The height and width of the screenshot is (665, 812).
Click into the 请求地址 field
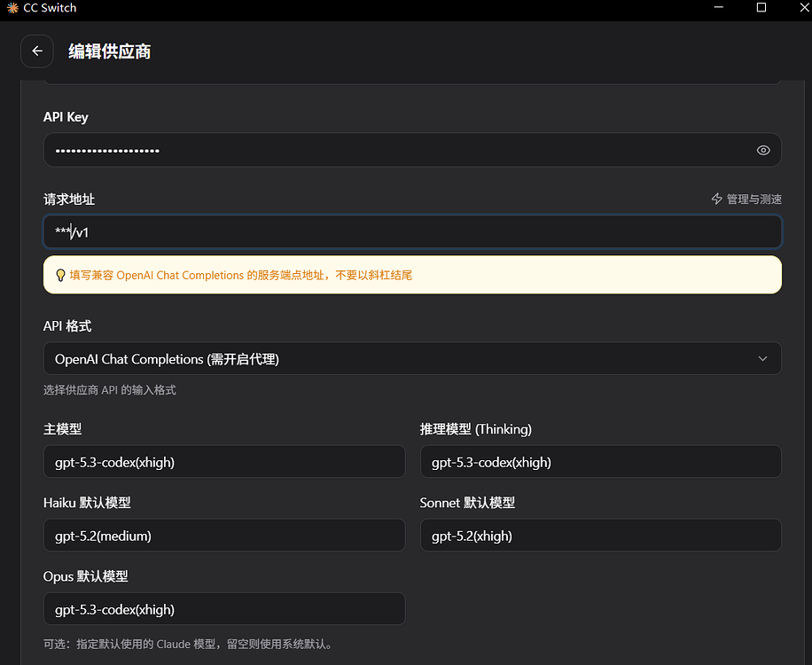(412, 232)
